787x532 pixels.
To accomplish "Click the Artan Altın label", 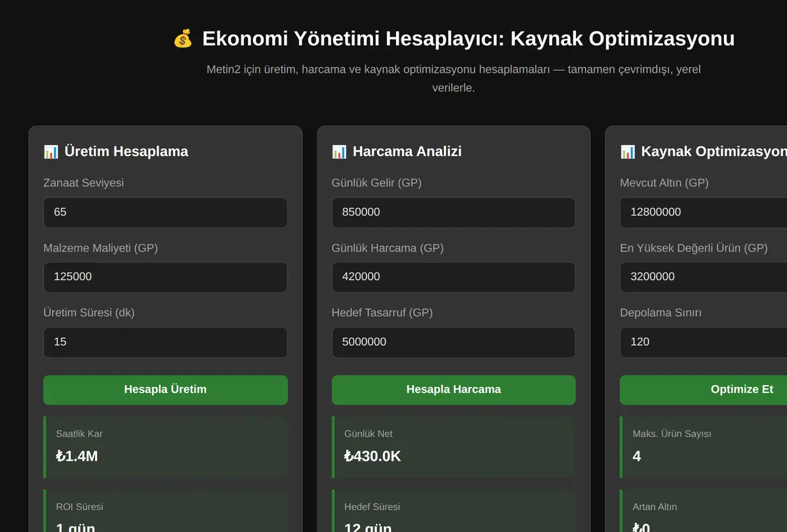I will 655,506.
